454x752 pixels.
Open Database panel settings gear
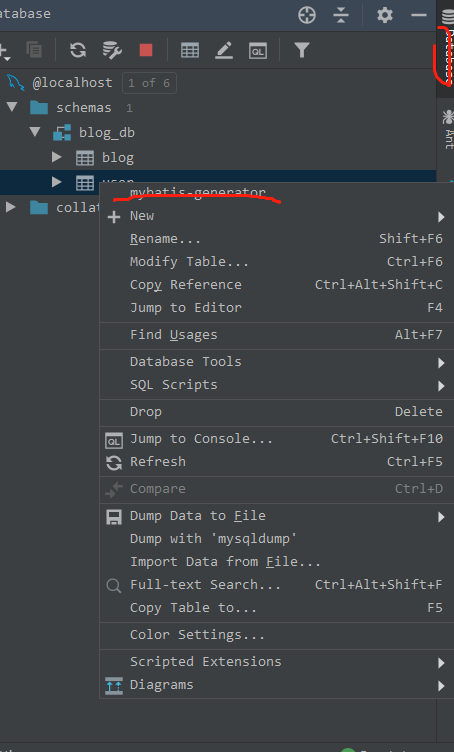tap(384, 15)
